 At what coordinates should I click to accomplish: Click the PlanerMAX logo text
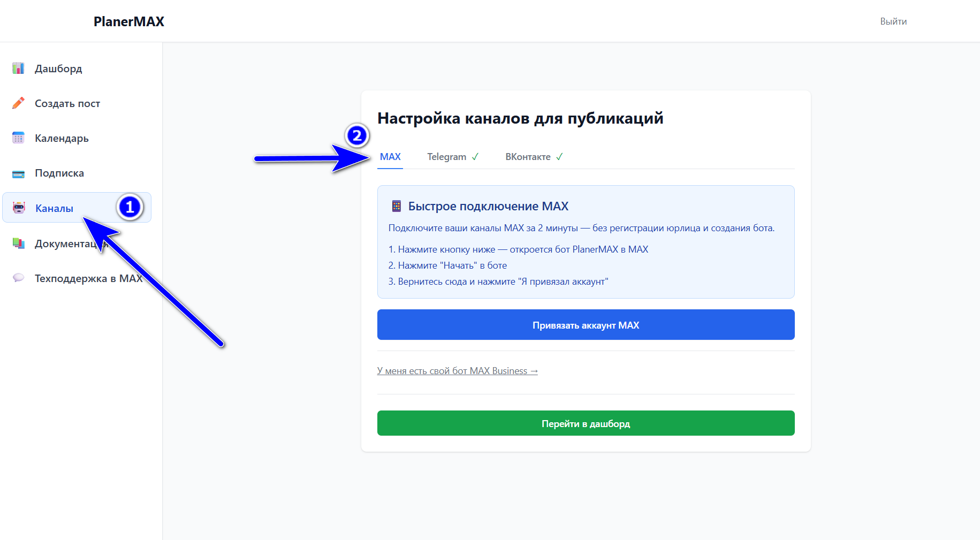tap(128, 21)
